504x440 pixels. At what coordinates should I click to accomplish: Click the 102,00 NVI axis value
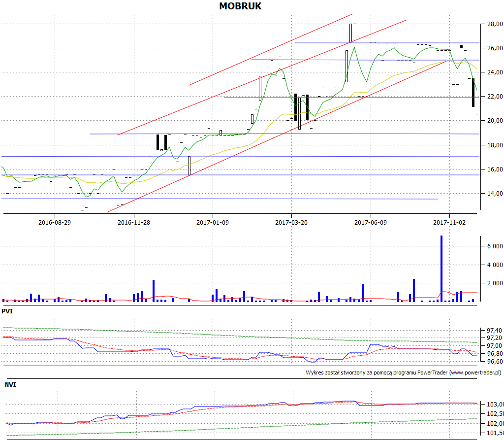[x=495, y=424]
